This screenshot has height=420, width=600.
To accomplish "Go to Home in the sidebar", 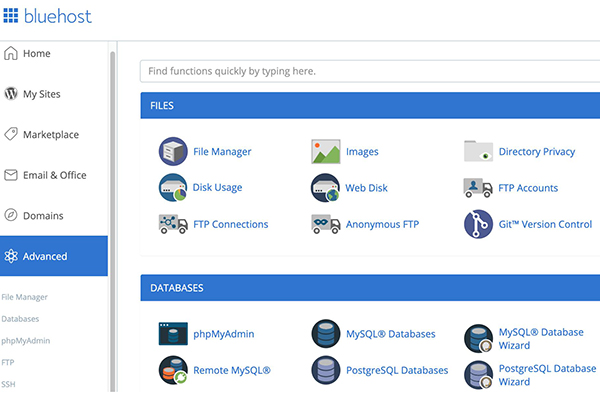I will [x=36, y=54].
